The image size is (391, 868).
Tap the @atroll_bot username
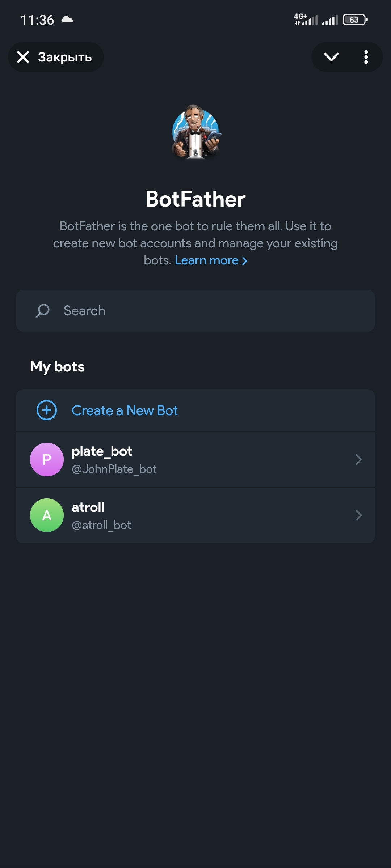coord(101,525)
